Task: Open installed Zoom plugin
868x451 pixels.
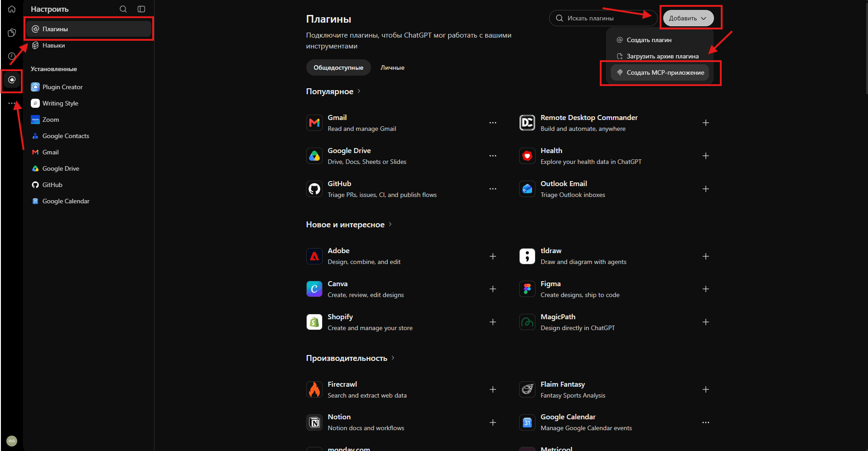Action: [89, 120]
